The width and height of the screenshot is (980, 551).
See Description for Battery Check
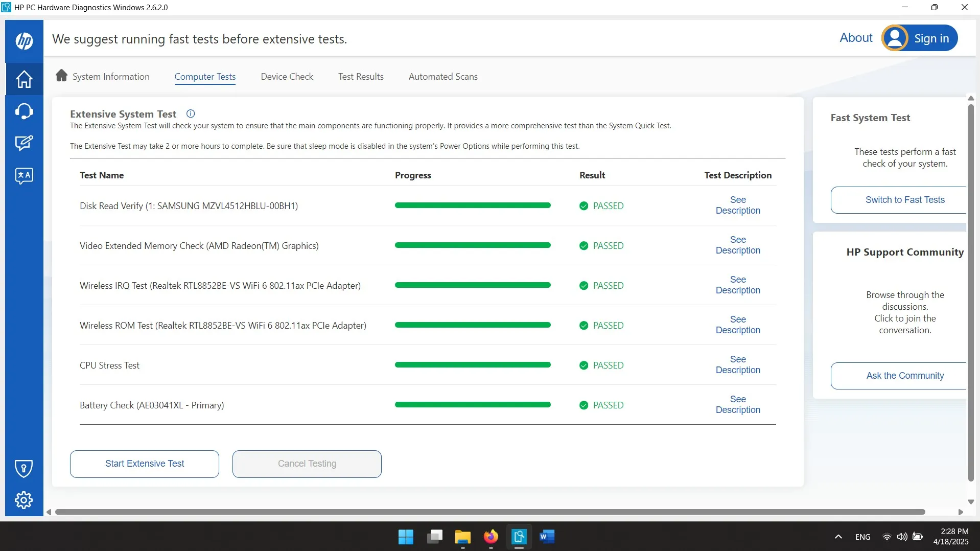(x=738, y=404)
